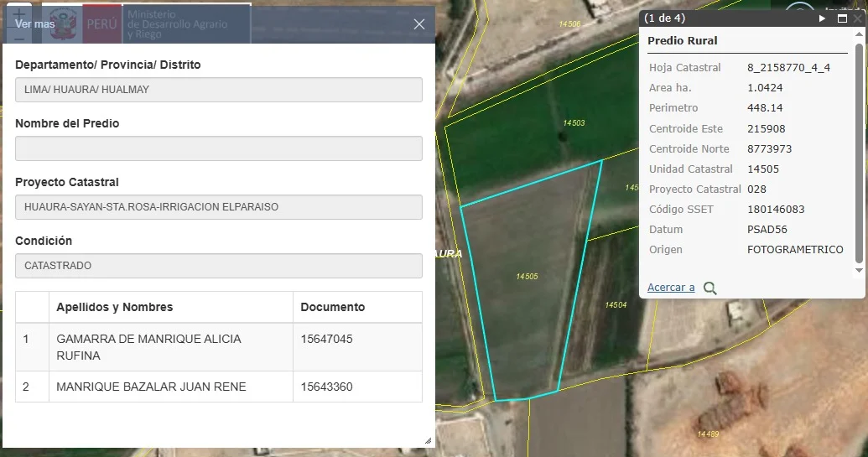Click the Acercar a link
Screen dimensions: 868x457
point(671,288)
